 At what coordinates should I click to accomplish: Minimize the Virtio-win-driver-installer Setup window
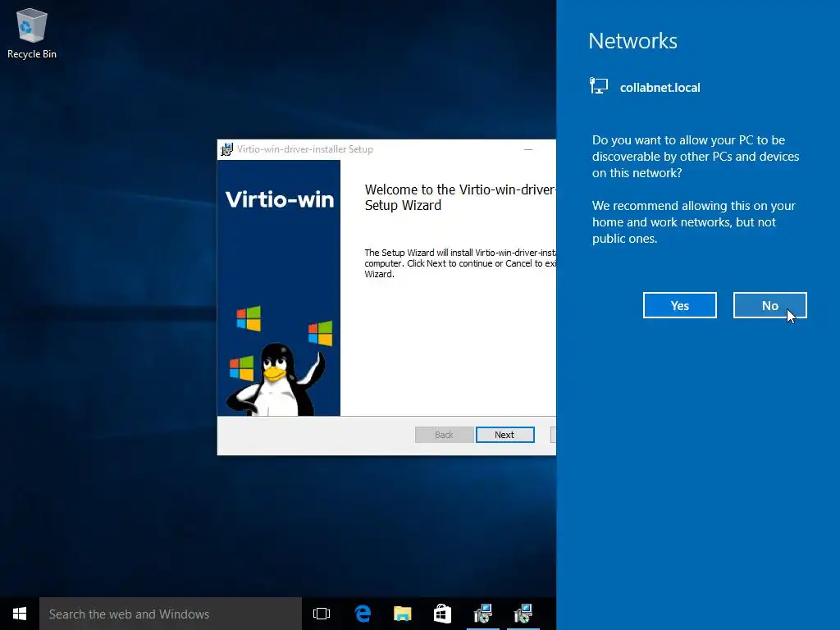(x=528, y=149)
